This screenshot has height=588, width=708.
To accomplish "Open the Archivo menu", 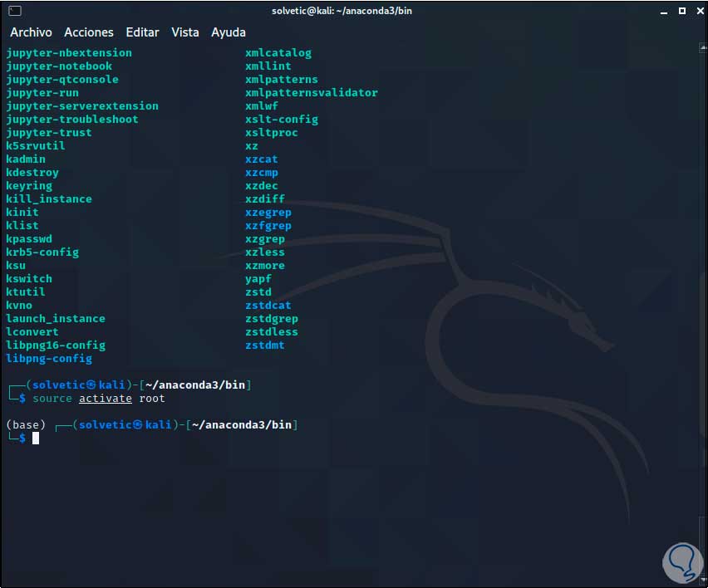I will pos(31,32).
